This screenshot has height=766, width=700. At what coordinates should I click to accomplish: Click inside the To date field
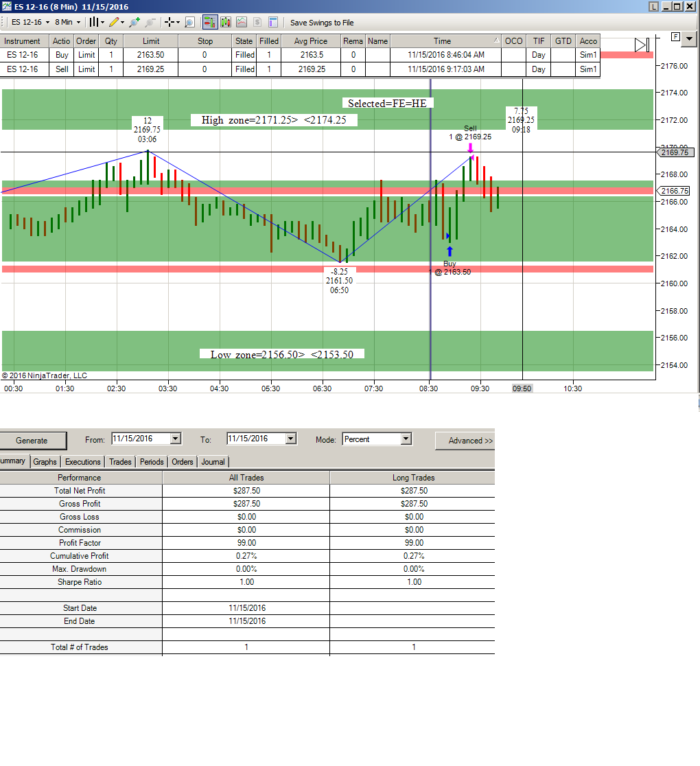coord(257,439)
